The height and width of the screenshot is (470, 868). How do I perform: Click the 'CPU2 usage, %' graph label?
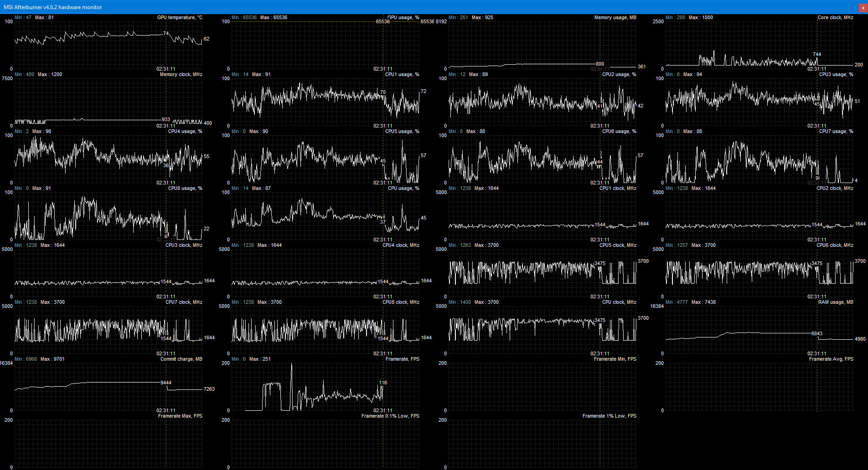click(619, 74)
